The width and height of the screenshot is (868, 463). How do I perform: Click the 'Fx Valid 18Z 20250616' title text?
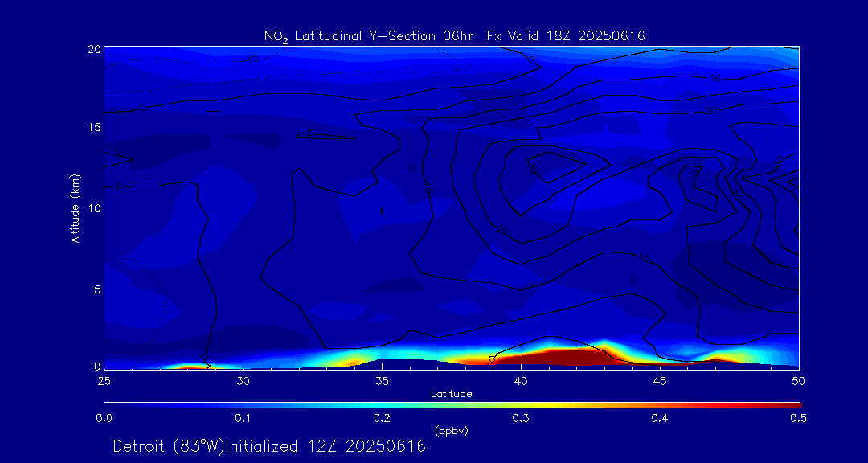coord(567,36)
